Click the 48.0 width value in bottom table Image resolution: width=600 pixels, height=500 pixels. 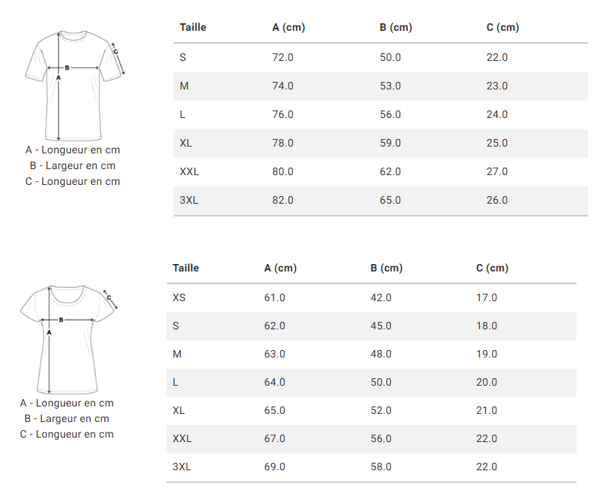381,354
